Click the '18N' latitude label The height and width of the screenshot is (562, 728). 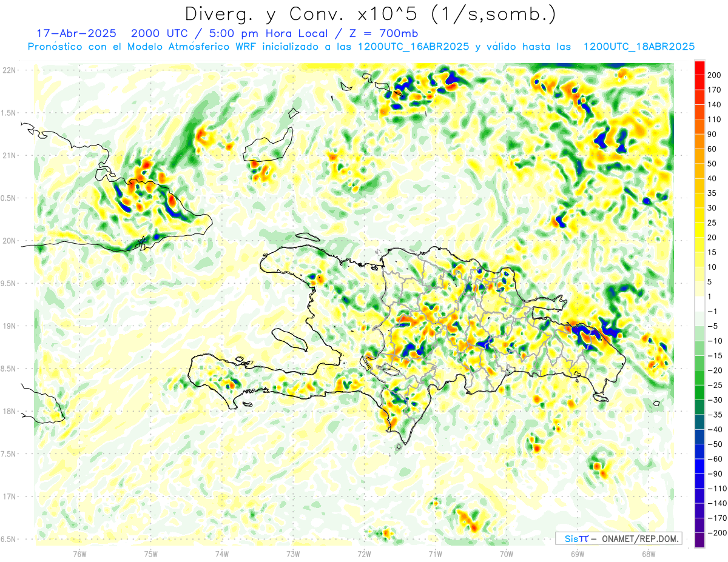pos(9,411)
